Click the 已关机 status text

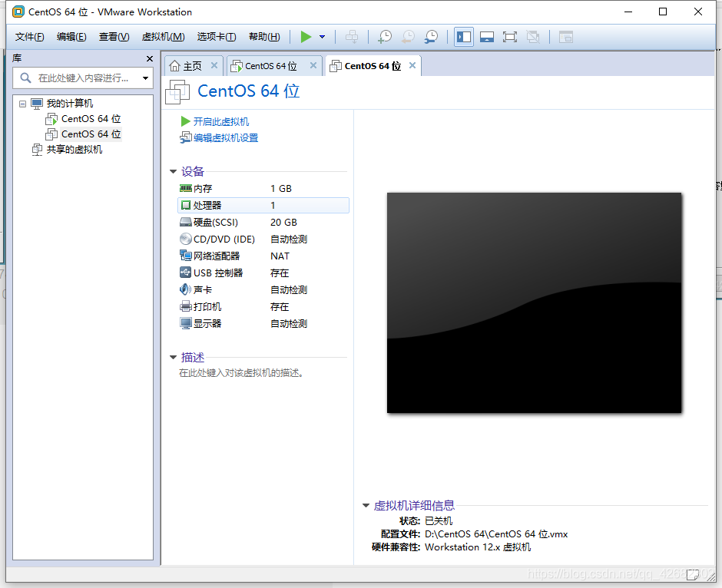[x=439, y=520]
